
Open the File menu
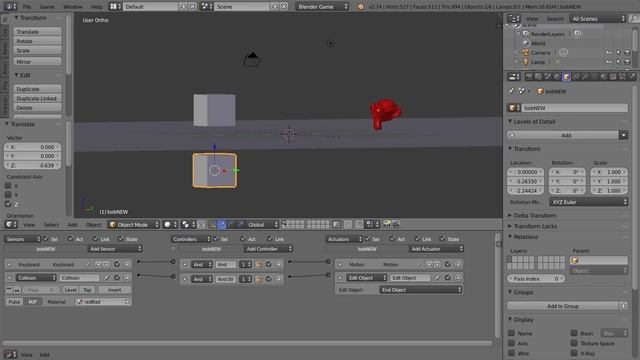(x=27, y=7)
